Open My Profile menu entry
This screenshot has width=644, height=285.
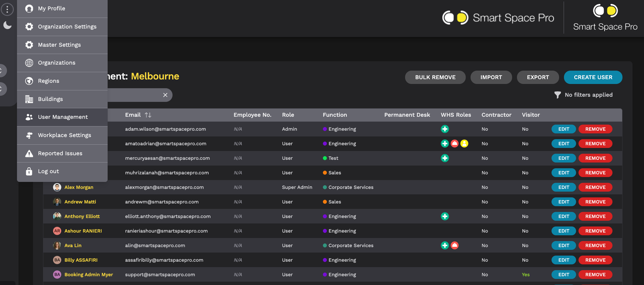62,8
